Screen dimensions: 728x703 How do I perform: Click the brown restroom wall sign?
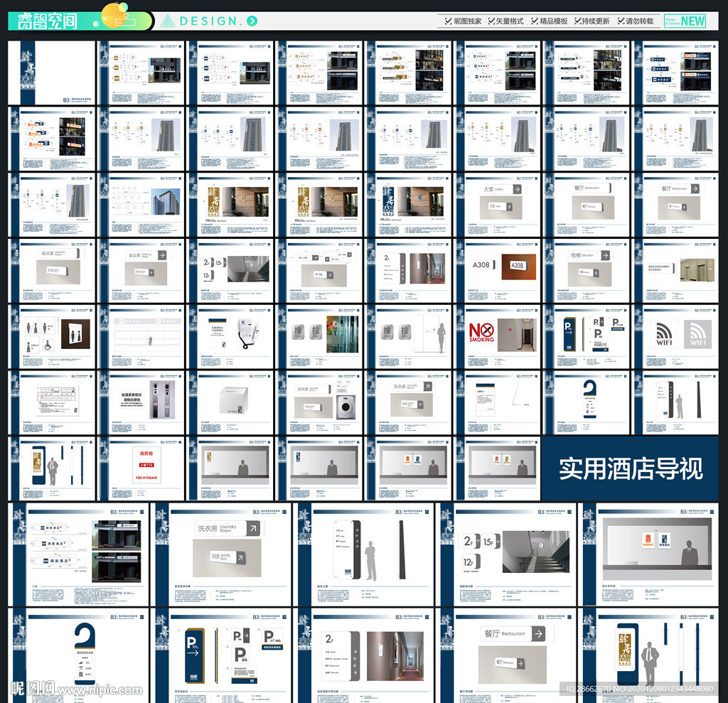pos(75,333)
